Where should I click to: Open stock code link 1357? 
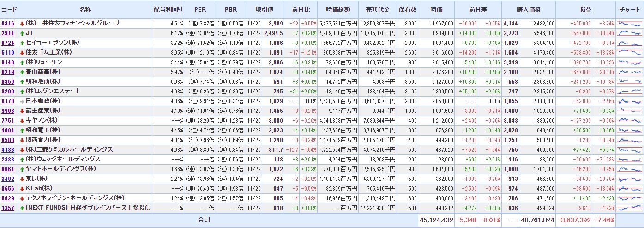[x=8, y=208]
